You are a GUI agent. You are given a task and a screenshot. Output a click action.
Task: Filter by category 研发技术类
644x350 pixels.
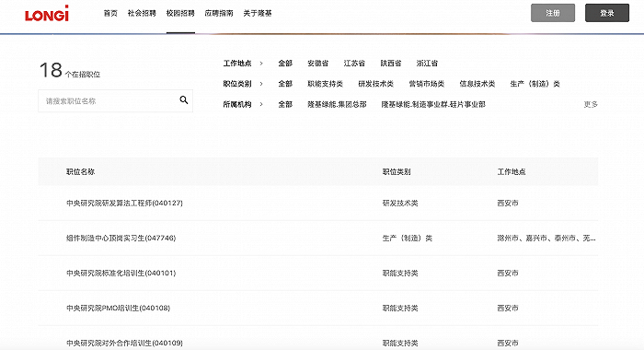[375, 84]
